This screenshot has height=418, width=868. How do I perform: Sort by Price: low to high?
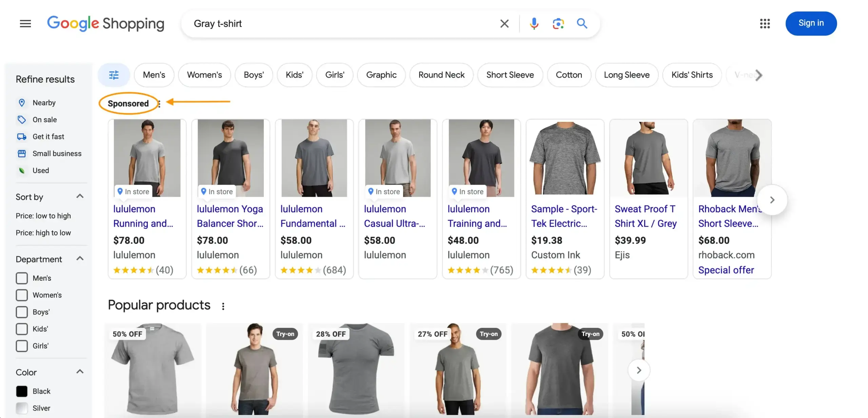pos(43,216)
